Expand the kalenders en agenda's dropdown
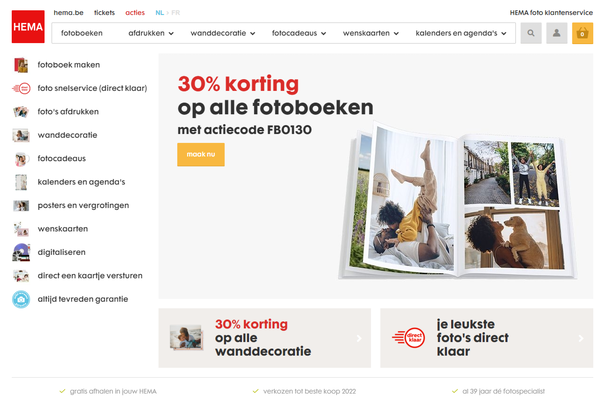 (461, 33)
